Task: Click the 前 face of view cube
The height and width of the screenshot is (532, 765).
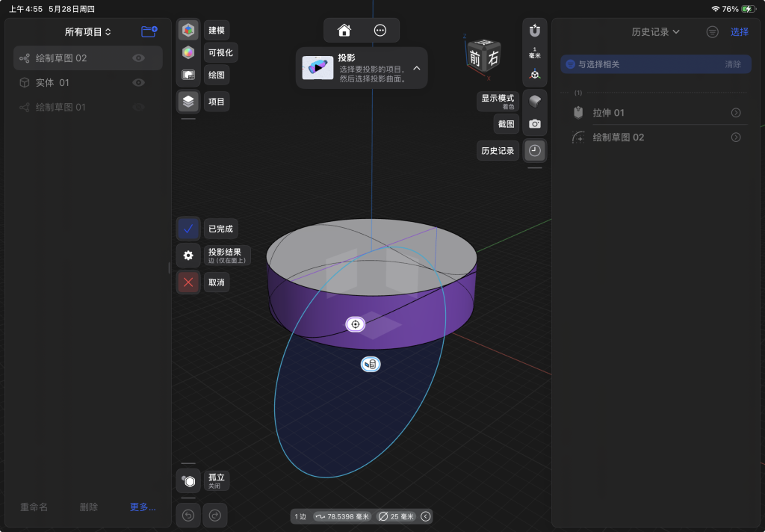Action: [x=474, y=58]
